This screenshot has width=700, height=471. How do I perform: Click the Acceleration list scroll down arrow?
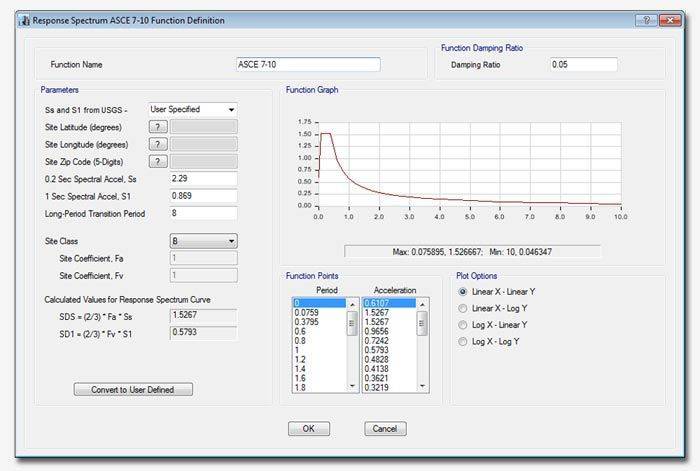coord(422,386)
